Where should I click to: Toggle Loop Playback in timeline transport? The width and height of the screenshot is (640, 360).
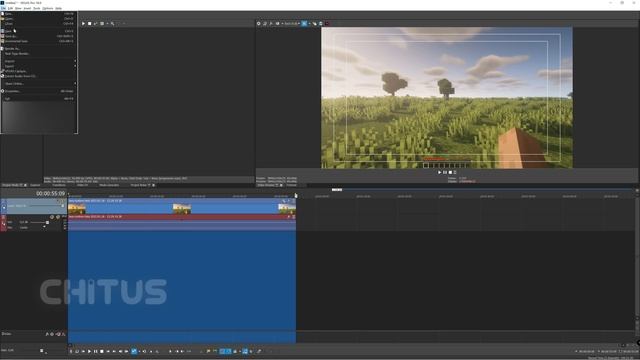coord(77,351)
